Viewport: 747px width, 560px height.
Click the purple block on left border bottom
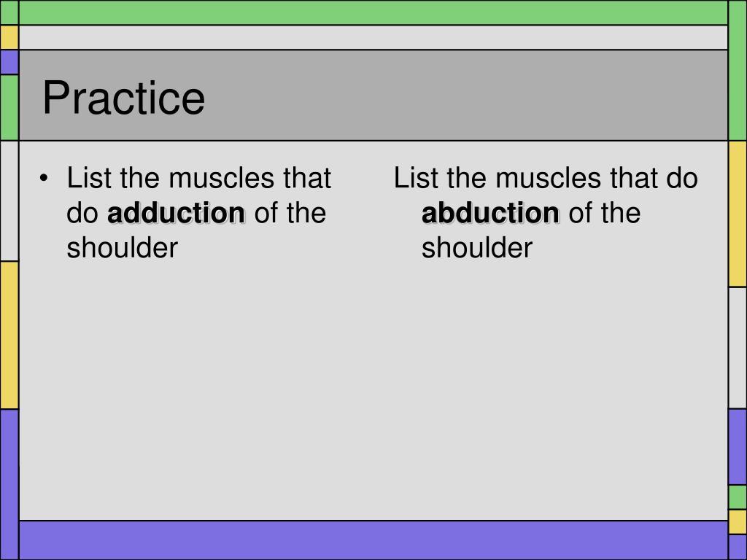9,484
